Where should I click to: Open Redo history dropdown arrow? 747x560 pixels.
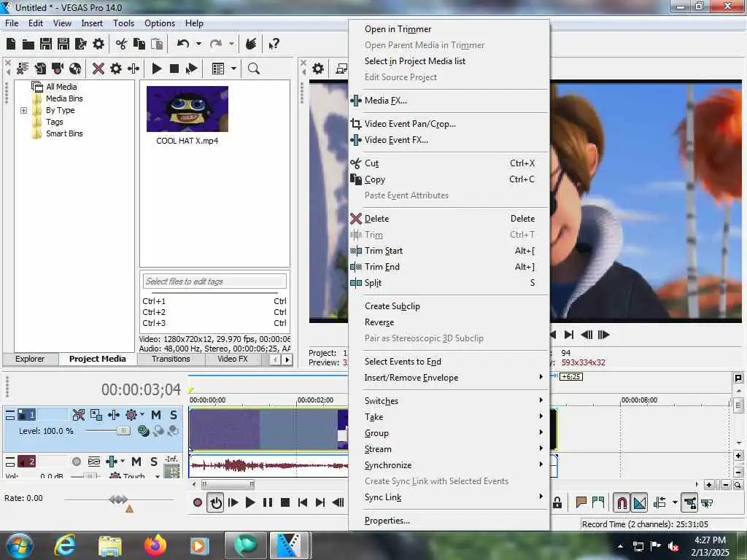231,44
